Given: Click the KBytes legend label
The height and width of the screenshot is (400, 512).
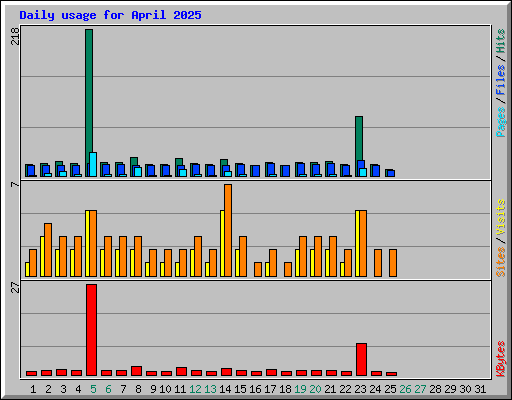Looking at the screenshot, I should click(500, 359).
